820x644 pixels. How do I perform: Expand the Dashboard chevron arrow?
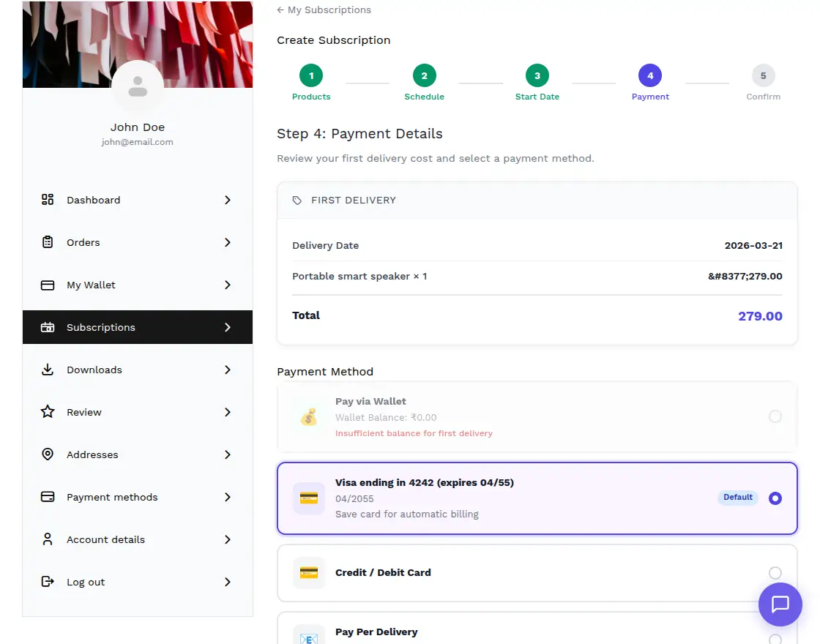(x=228, y=200)
